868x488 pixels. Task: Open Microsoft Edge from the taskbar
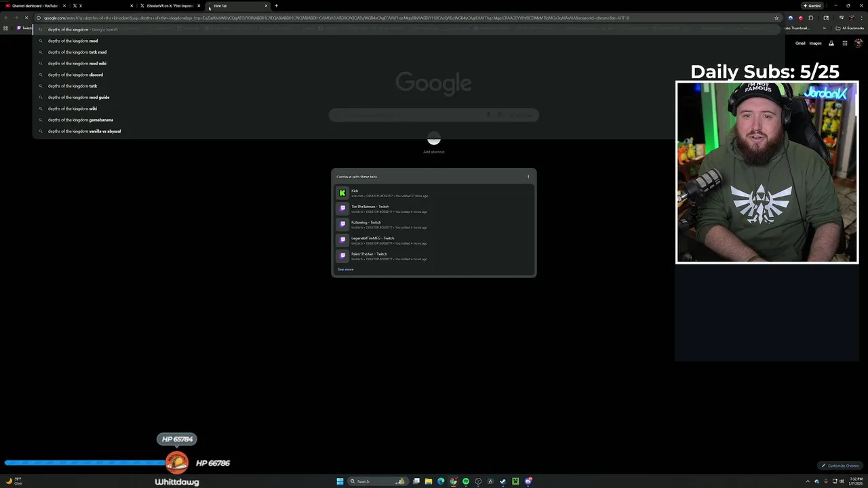pyautogui.click(x=441, y=481)
